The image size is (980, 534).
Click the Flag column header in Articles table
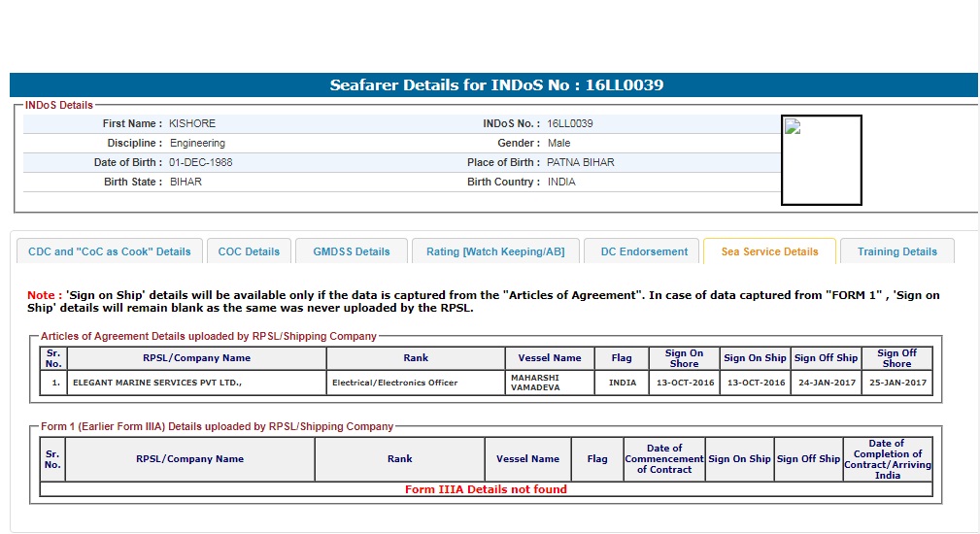[x=622, y=358]
